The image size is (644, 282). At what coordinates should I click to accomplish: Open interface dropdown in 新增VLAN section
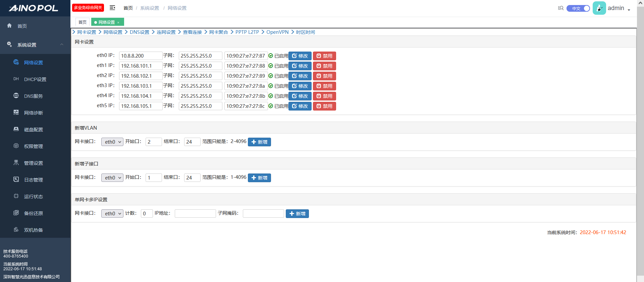click(112, 142)
